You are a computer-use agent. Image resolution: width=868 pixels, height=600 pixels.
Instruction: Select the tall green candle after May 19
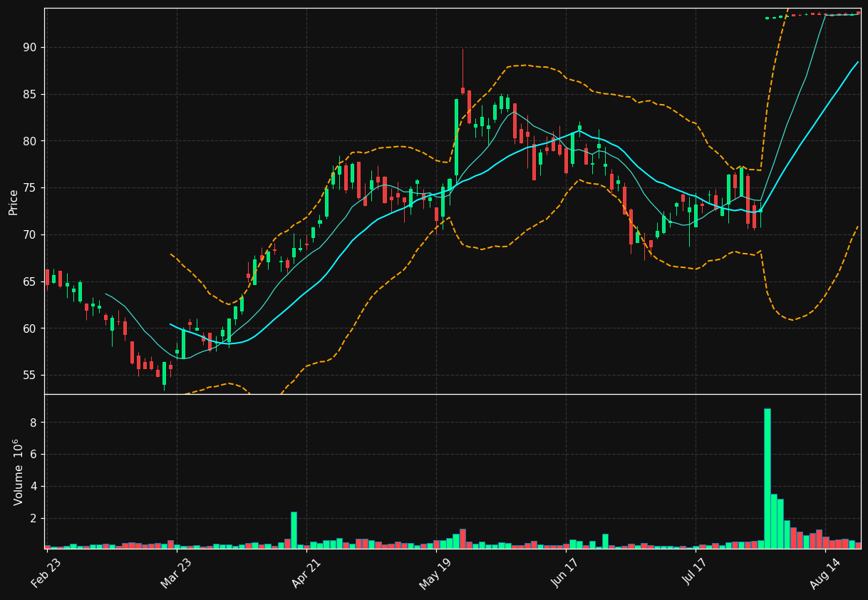coord(457,138)
